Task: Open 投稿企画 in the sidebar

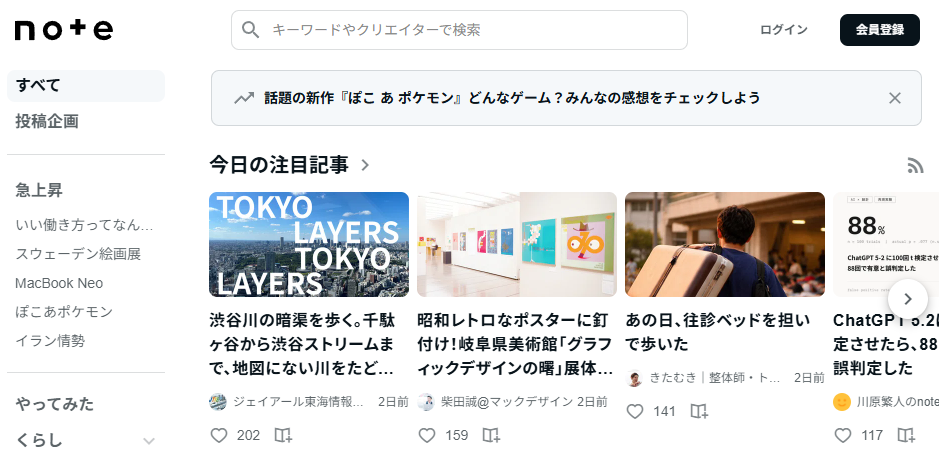Action: pyautogui.click(x=47, y=122)
